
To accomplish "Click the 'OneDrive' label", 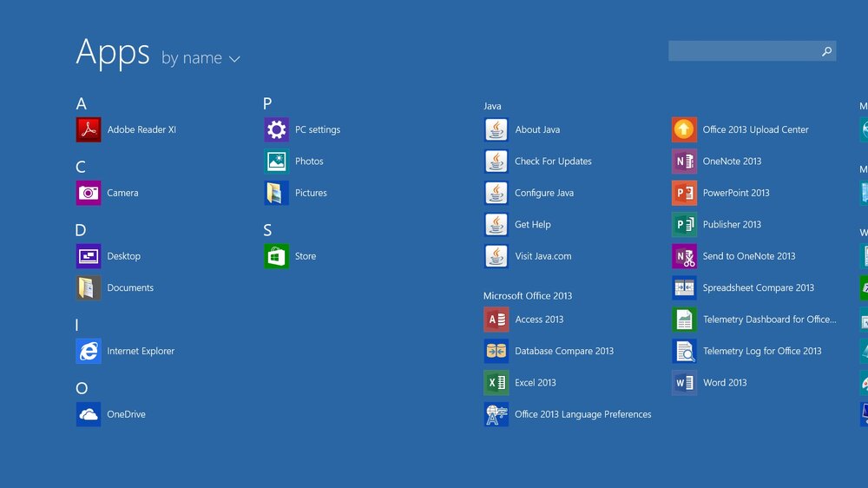I will [x=126, y=414].
